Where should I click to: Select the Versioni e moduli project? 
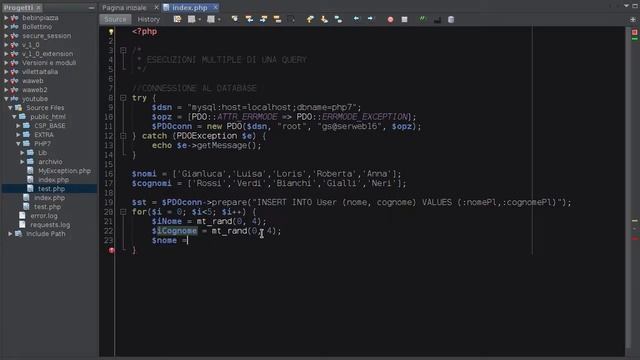49,63
